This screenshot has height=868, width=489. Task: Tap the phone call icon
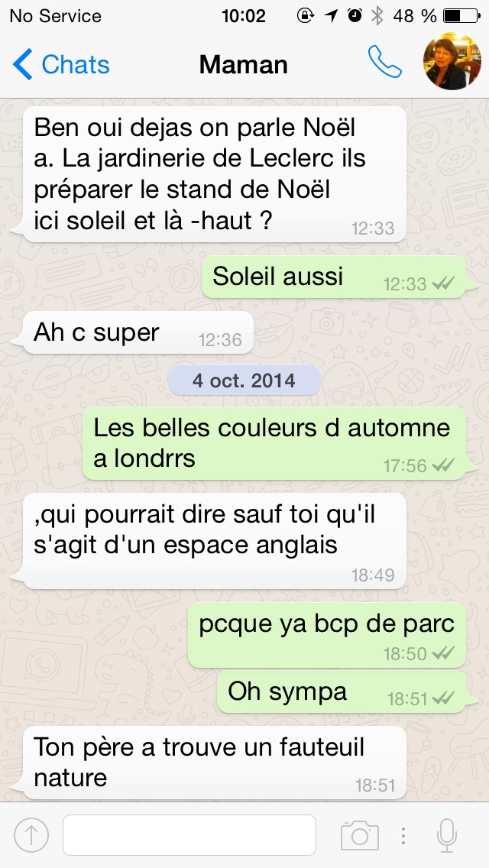pyautogui.click(x=384, y=61)
